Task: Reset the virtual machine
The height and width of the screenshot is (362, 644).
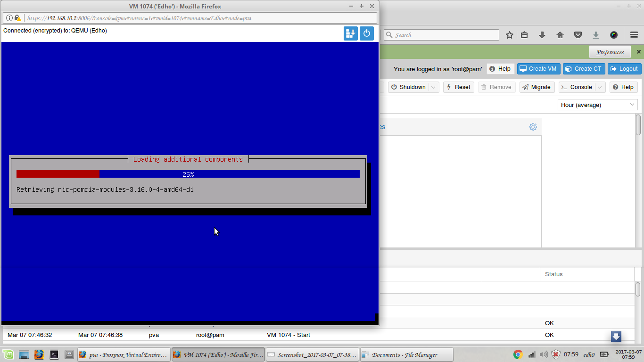Action: pos(459,87)
